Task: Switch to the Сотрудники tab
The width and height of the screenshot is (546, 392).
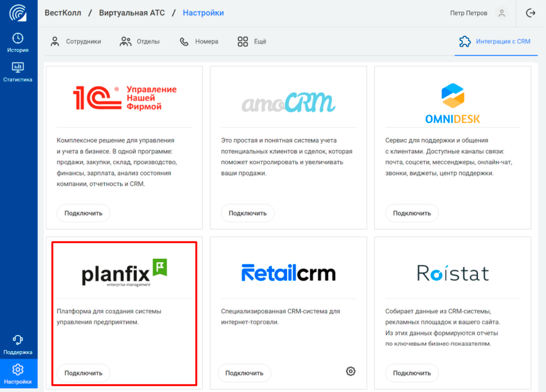Action: click(76, 42)
